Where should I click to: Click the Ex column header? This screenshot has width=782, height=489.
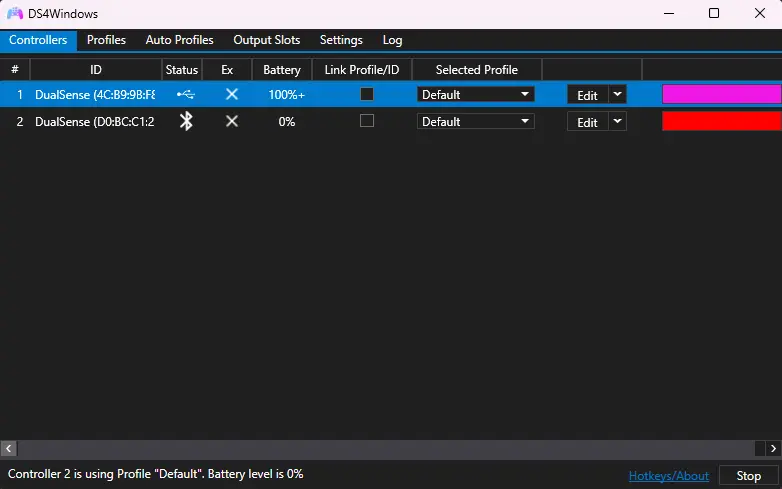coord(227,69)
